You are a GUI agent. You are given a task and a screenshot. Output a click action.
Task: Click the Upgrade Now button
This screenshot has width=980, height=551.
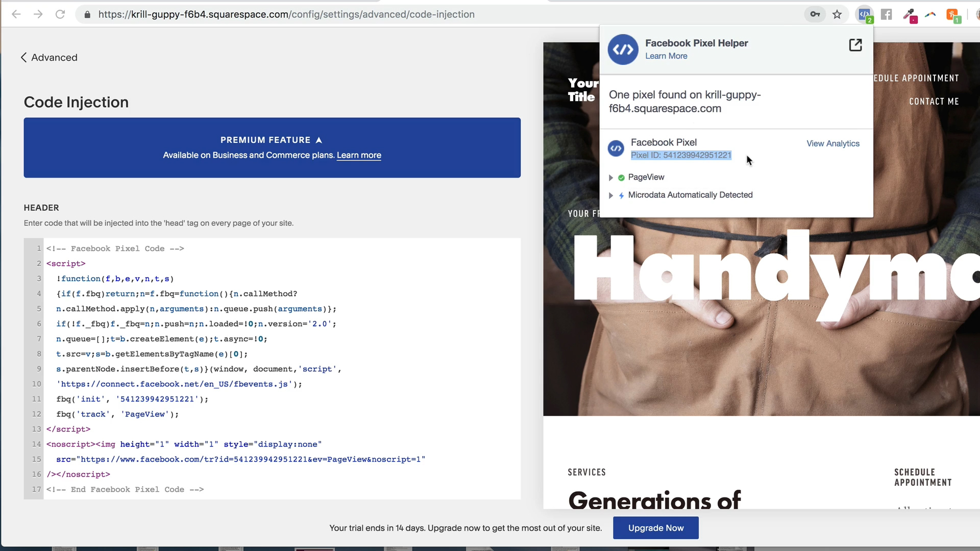coord(656,528)
